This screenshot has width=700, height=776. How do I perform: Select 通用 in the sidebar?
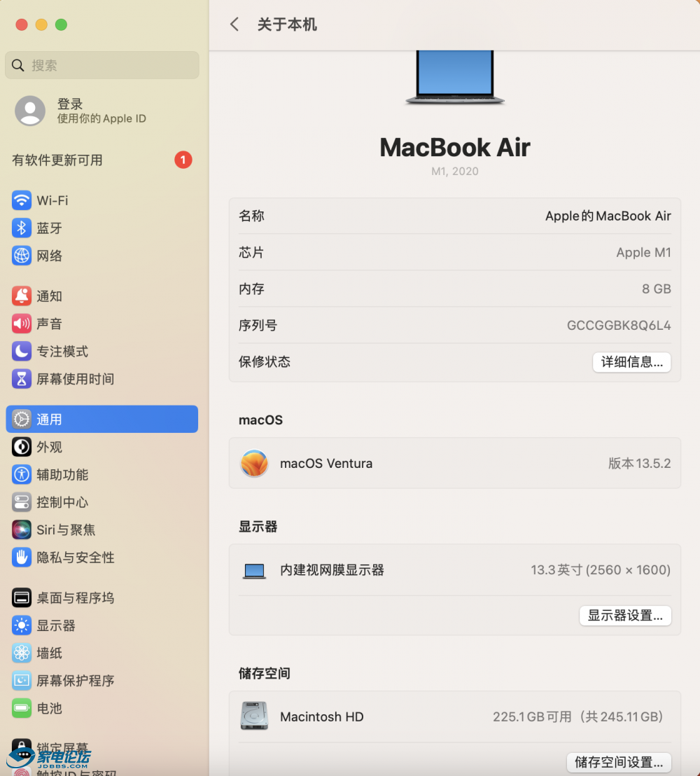(x=102, y=420)
